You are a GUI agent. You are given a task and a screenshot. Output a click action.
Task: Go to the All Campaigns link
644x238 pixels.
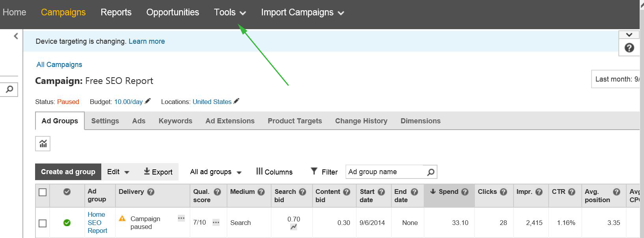pos(59,65)
